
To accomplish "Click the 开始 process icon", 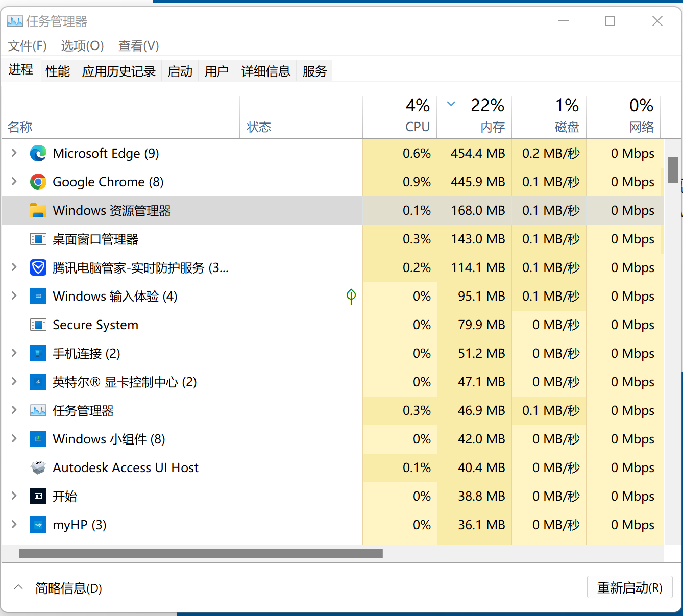I will (38, 496).
